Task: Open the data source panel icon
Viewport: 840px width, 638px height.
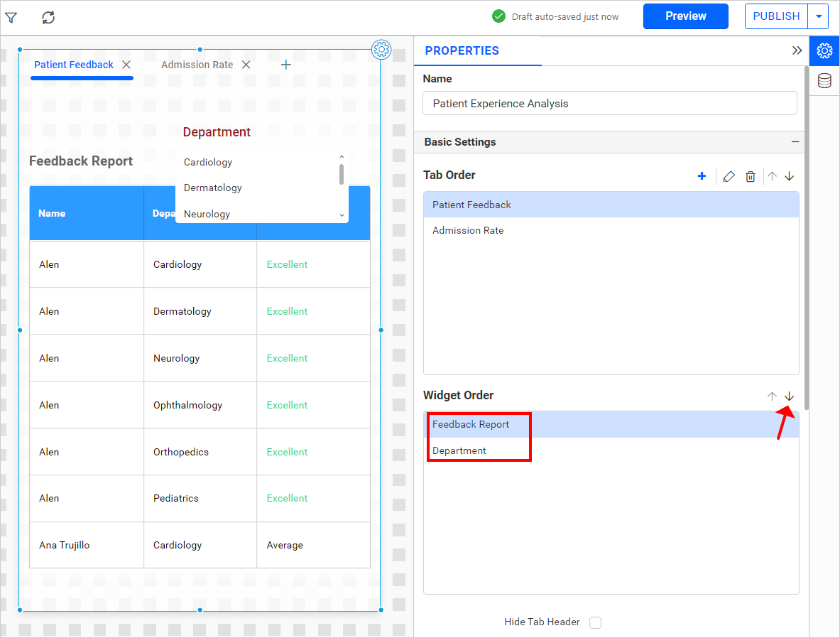Action: [824, 81]
